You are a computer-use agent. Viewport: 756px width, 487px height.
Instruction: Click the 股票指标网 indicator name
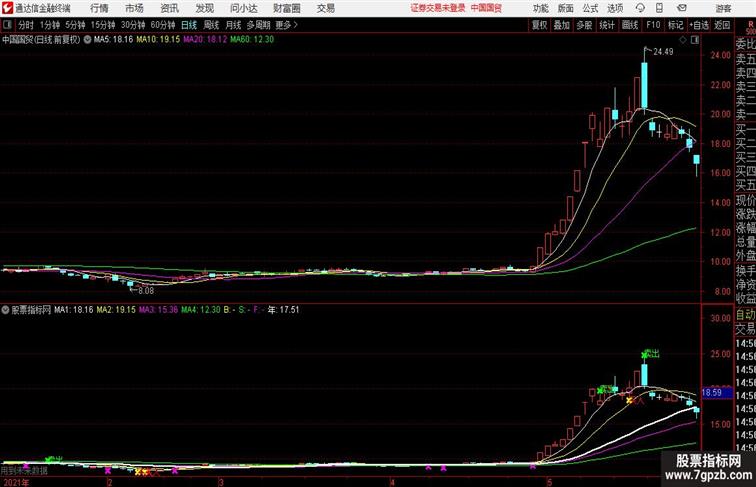(x=31, y=310)
